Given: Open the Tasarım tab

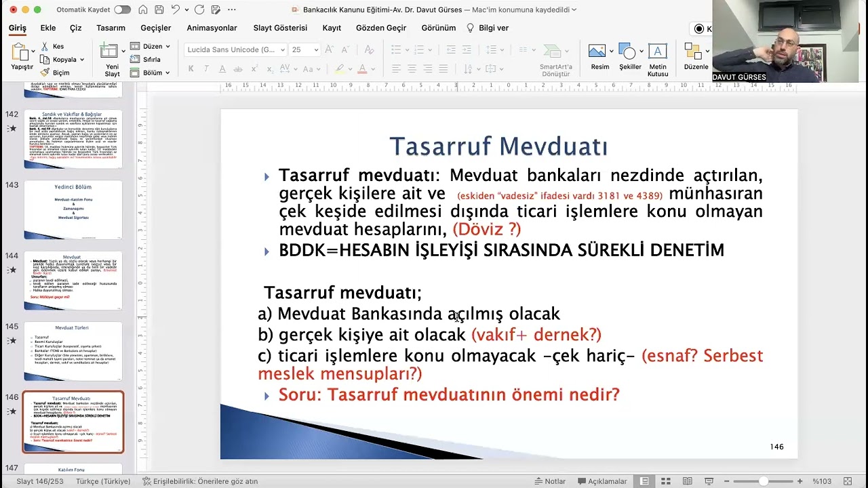Looking at the screenshot, I should [111, 28].
